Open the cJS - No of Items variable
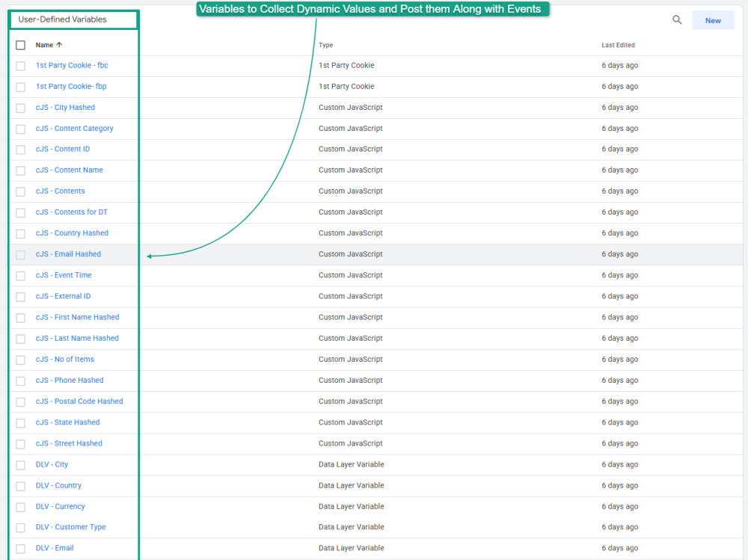This screenshot has height=560, width=748. pyautogui.click(x=65, y=359)
